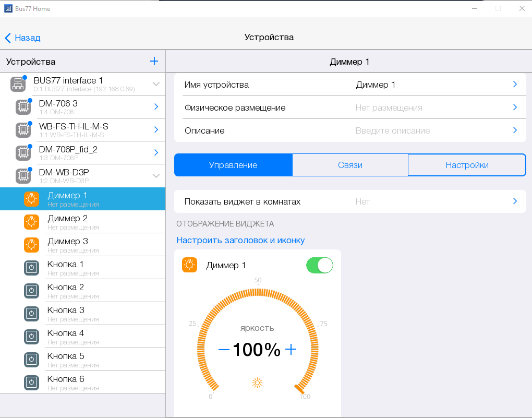532x418 pixels.
Task: Go back using the Назад button
Action: pyautogui.click(x=23, y=38)
